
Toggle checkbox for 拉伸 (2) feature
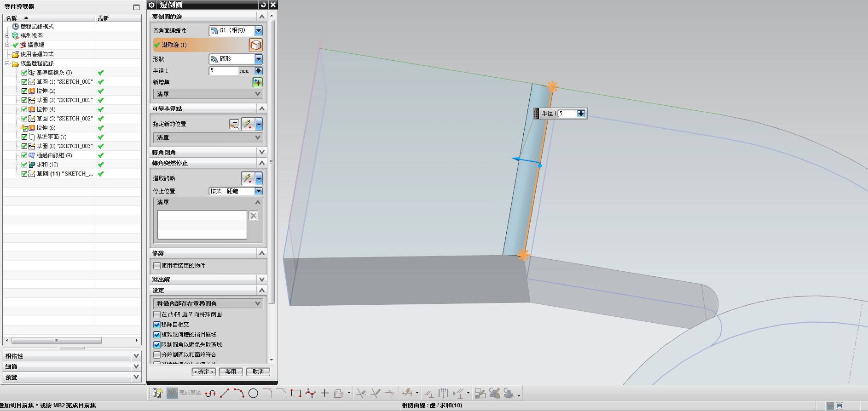point(24,91)
